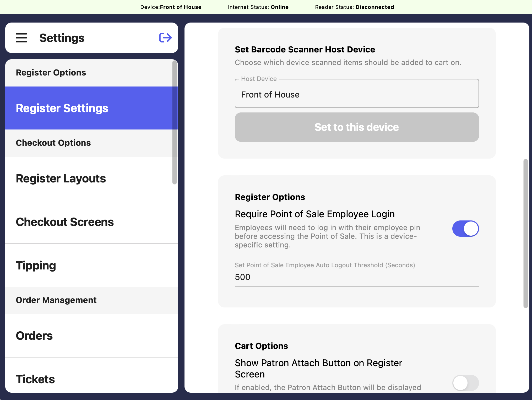
Task: Enable Show Patron Attach Button toggle
Action: (x=465, y=383)
